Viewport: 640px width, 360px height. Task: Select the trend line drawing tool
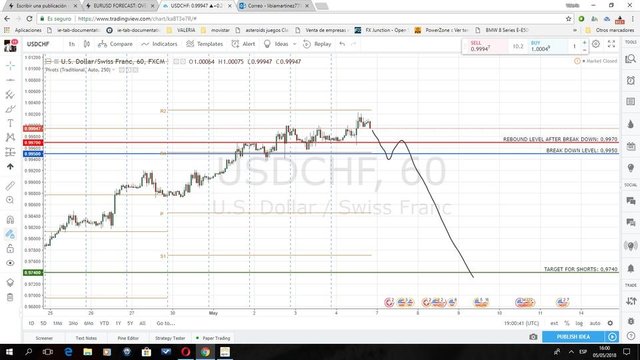(x=10, y=80)
